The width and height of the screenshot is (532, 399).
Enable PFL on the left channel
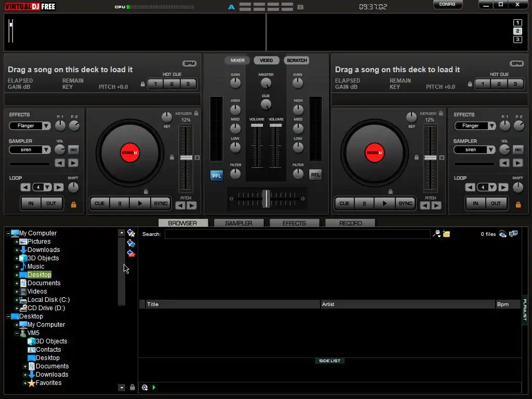click(x=217, y=176)
